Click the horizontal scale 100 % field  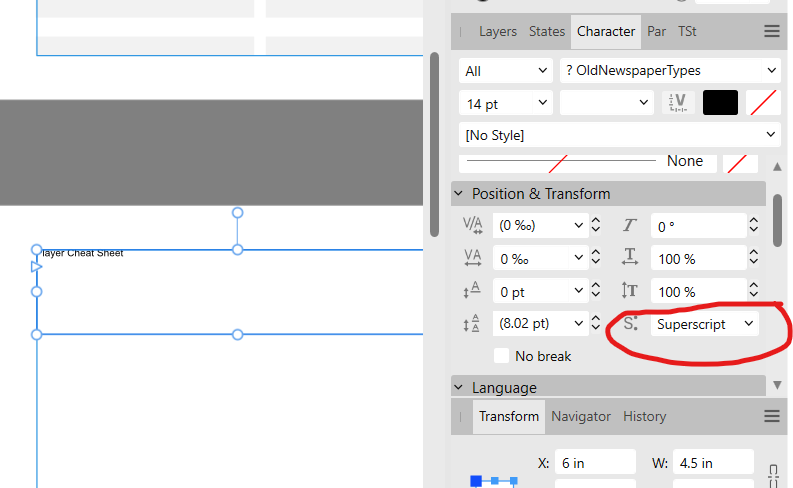pyautogui.click(x=698, y=258)
